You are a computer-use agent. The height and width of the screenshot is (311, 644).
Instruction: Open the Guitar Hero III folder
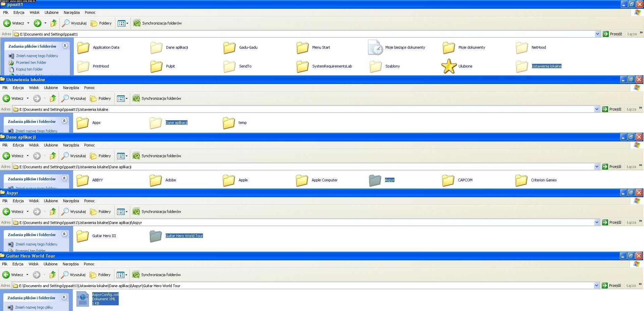[x=96, y=236]
